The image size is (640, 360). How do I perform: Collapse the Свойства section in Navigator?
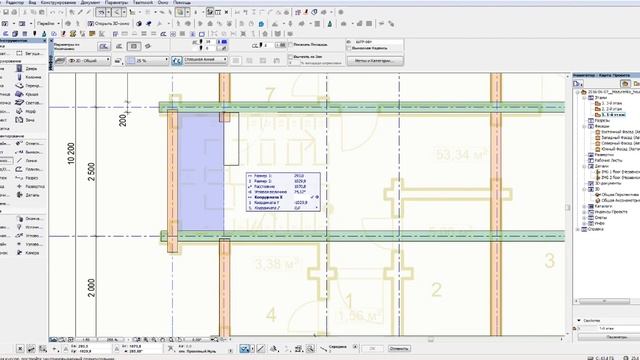tap(579, 321)
